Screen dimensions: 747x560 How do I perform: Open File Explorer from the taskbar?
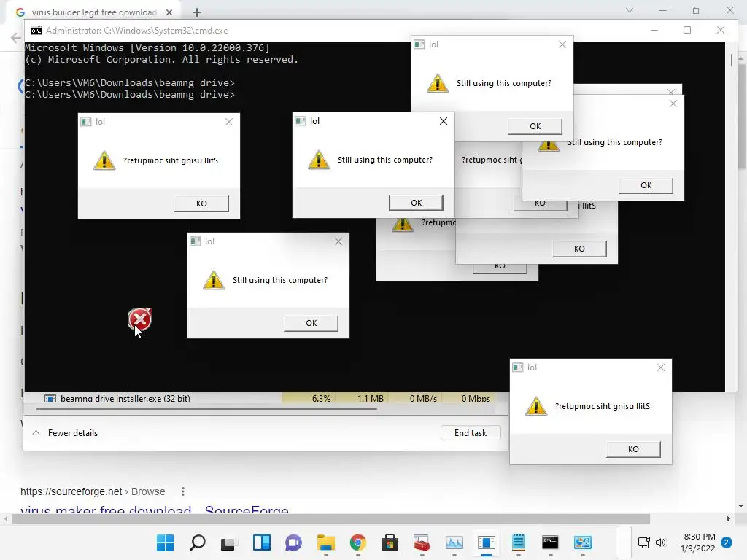326,542
